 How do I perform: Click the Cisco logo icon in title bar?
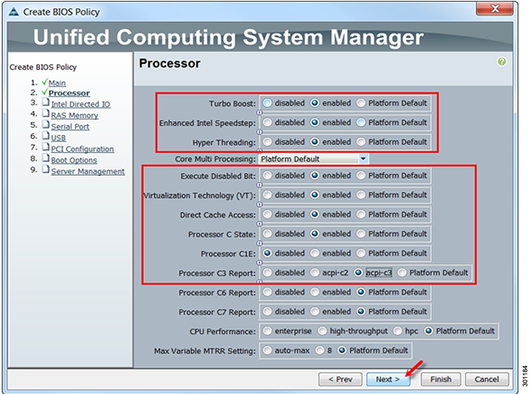tap(14, 12)
